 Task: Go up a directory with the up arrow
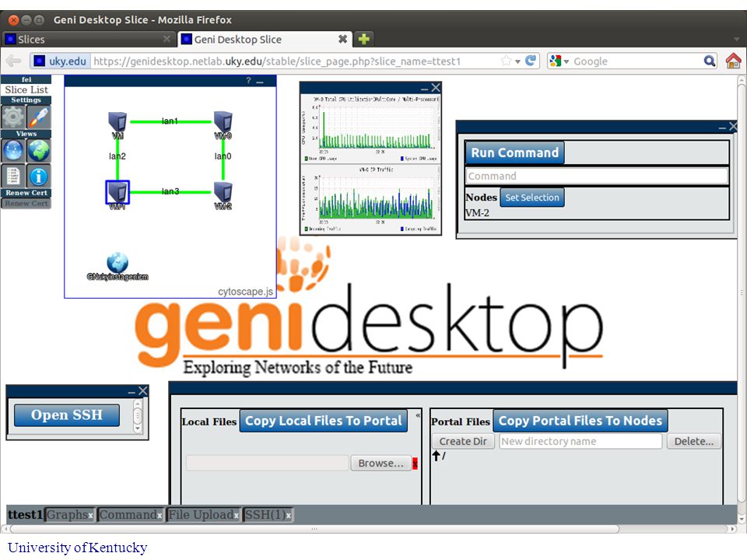pos(436,455)
